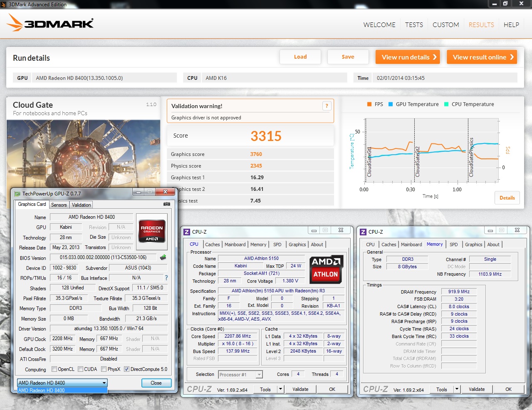Open the Mainboard tab in left CPU-Z
Screen dimensions: 532x410
[235, 245]
